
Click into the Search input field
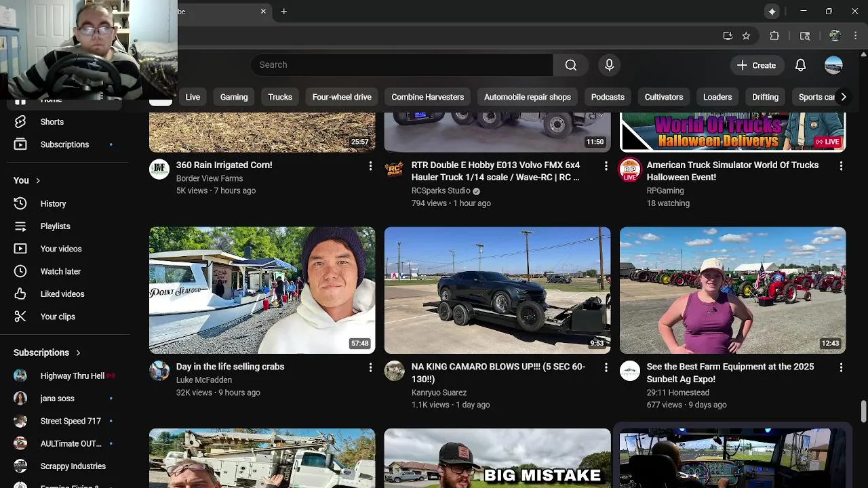(x=401, y=65)
